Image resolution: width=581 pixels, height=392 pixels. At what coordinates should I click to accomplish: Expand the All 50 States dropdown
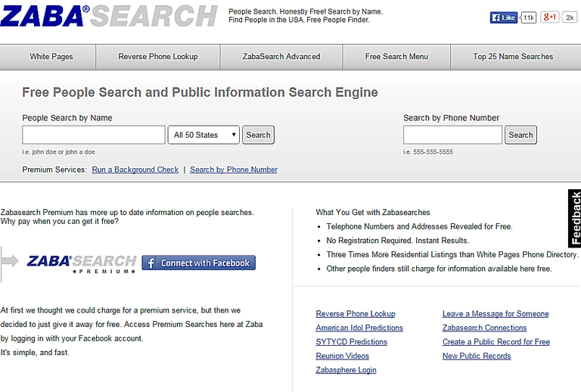coord(204,135)
